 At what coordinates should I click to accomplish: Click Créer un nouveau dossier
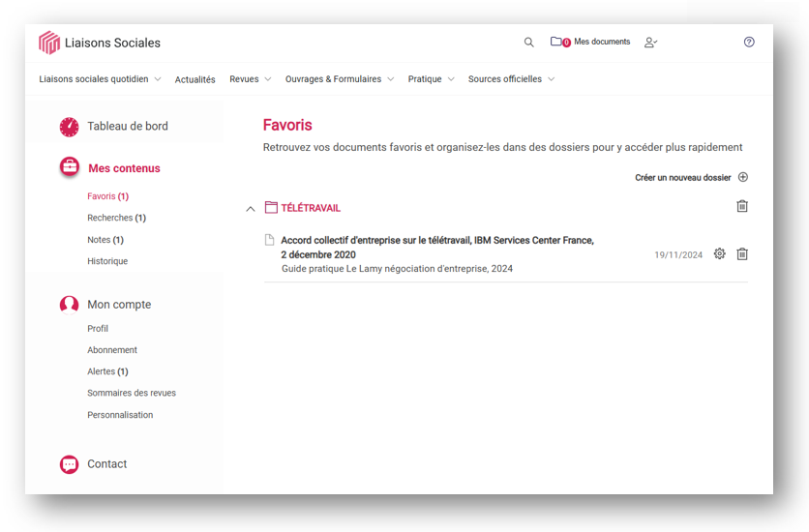pos(682,178)
